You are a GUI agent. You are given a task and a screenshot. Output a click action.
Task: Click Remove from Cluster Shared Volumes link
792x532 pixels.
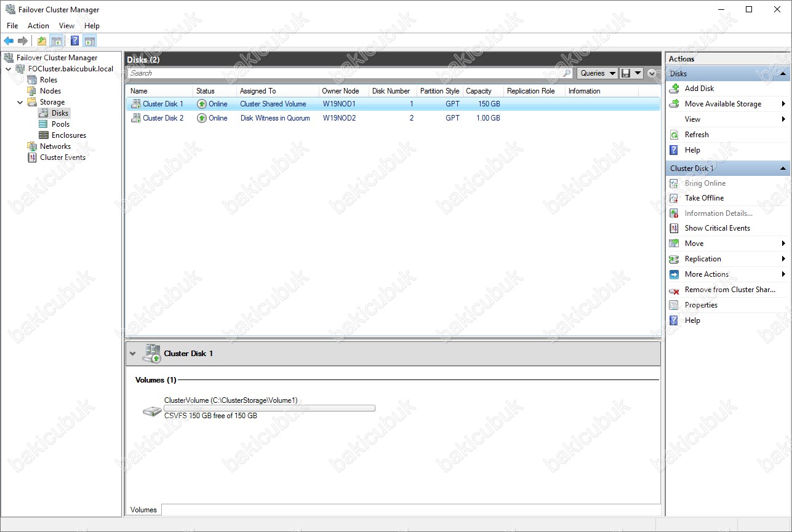pos(730,290)
